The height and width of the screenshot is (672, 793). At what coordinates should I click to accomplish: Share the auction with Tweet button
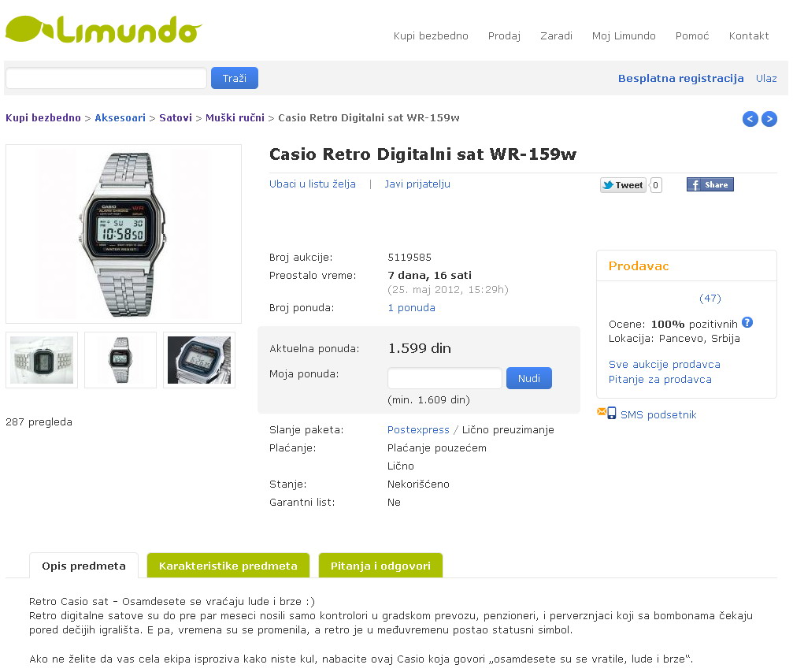(623, 185)
